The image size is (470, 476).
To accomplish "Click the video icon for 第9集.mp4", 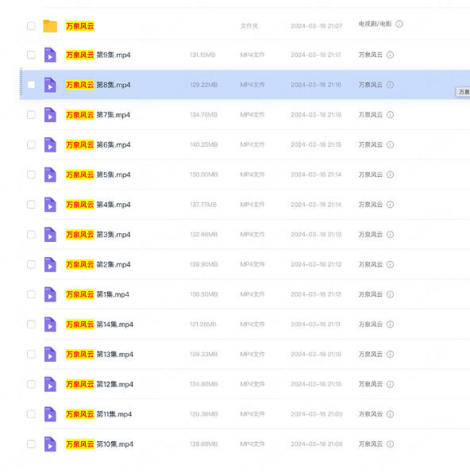I will 50,55.
